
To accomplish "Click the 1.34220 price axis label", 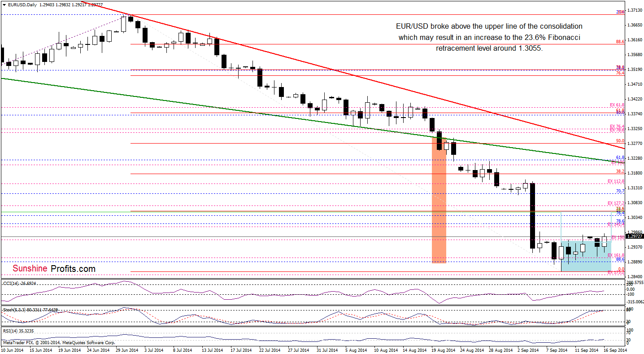I will click(634, 99).
